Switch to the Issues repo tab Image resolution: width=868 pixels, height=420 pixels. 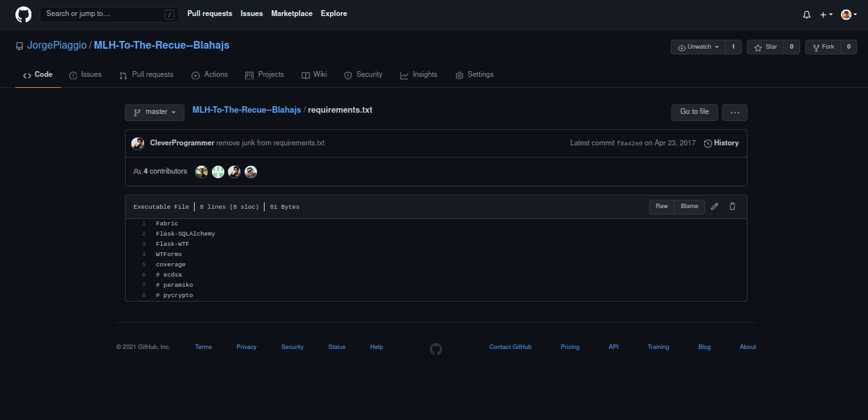pyautogui.click(x=85, y=75)
